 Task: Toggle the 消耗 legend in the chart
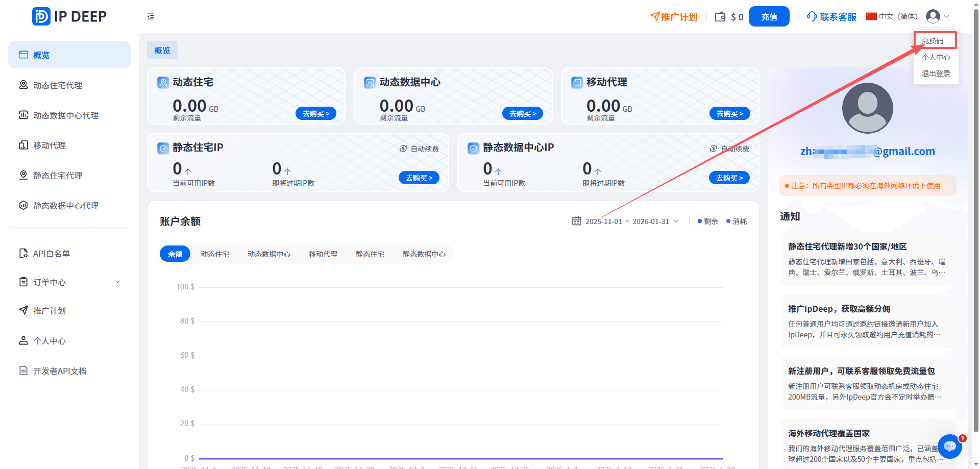click(x=740, y=221)
